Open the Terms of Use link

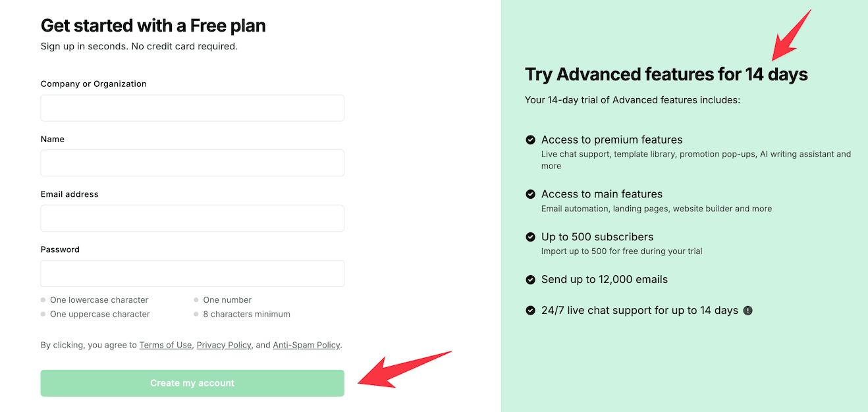(165, 344)
